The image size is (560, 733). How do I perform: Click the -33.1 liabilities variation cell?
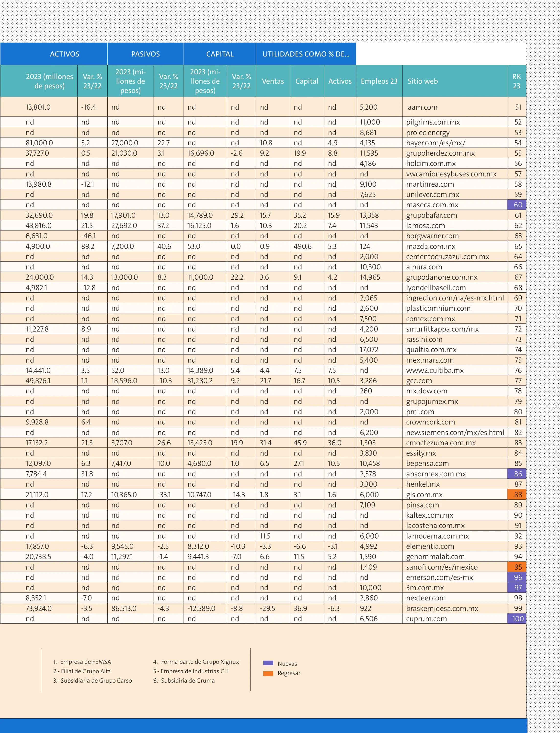(164, 495)
